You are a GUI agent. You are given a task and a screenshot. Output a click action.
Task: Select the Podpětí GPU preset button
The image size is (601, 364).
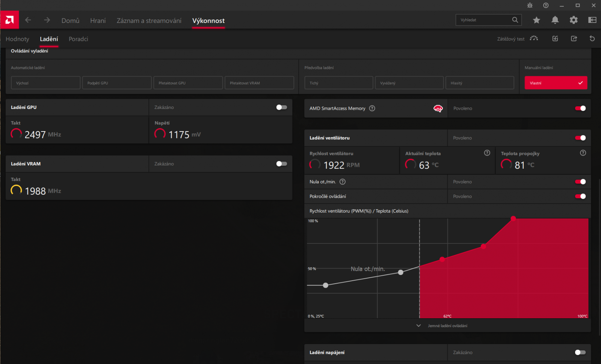point(117,83)
